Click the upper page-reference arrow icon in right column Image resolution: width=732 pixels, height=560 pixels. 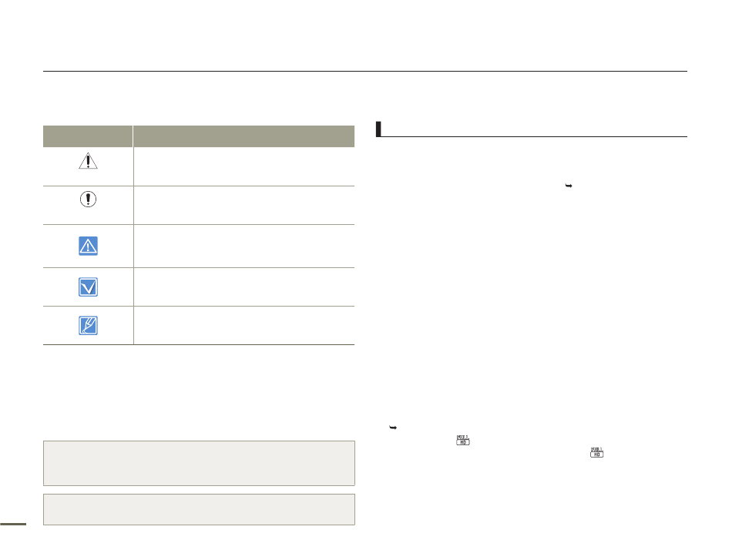(x=569, y=186)
